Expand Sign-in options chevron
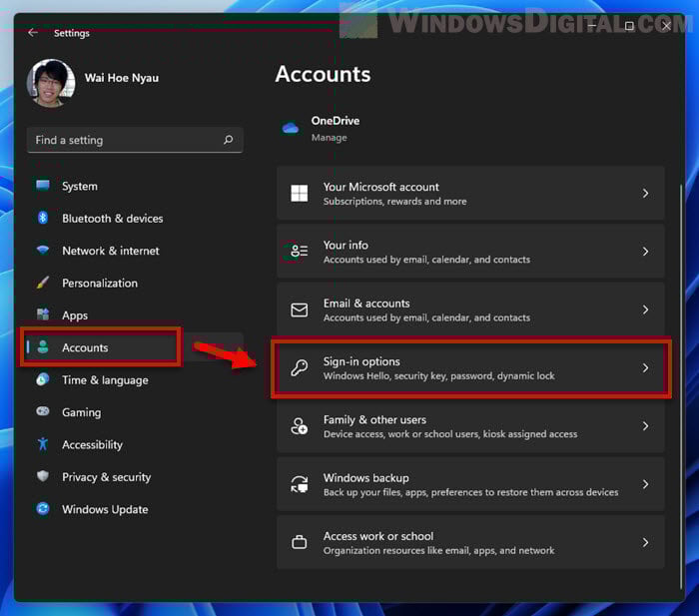Image resolution: width=699 pixels, height=616 pixels. pyautogui.click(x=645, y=367)
